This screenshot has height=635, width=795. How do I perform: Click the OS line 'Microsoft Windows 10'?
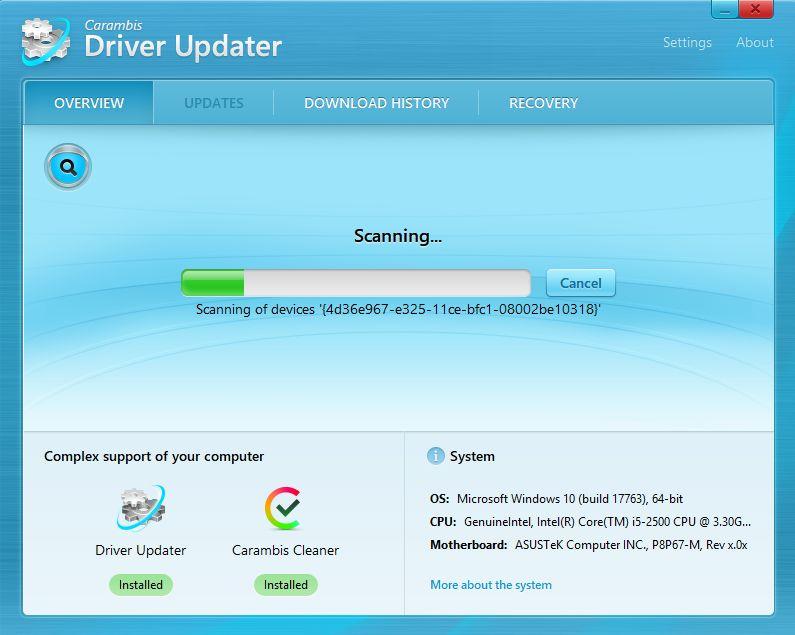pyautogui.click(x=556, y=499)
